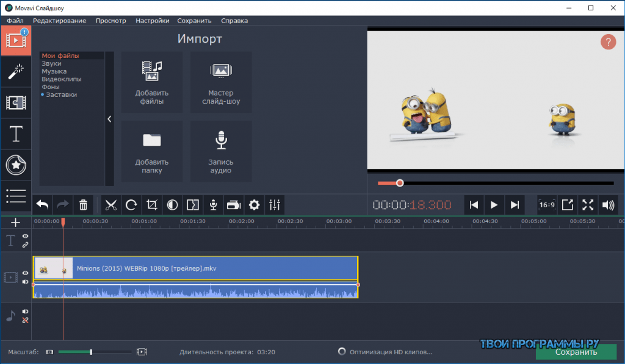Toggle music track unlink icon
This screenshot has width=625, height=364.
point(25,320)
